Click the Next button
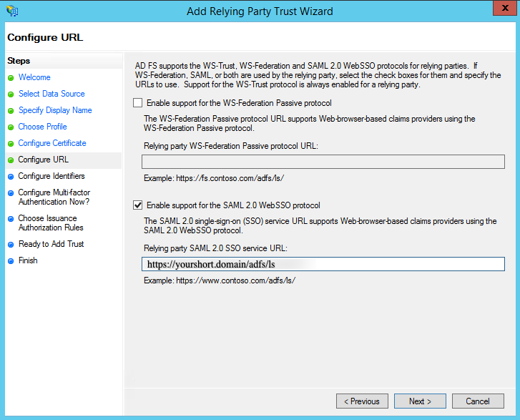 tap(420, 401)
